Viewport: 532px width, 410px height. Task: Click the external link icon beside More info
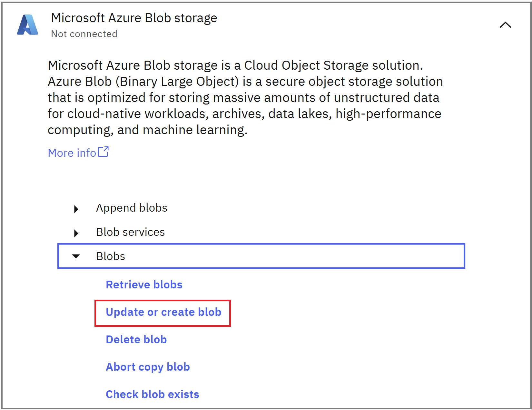click(x=103, y=152)
